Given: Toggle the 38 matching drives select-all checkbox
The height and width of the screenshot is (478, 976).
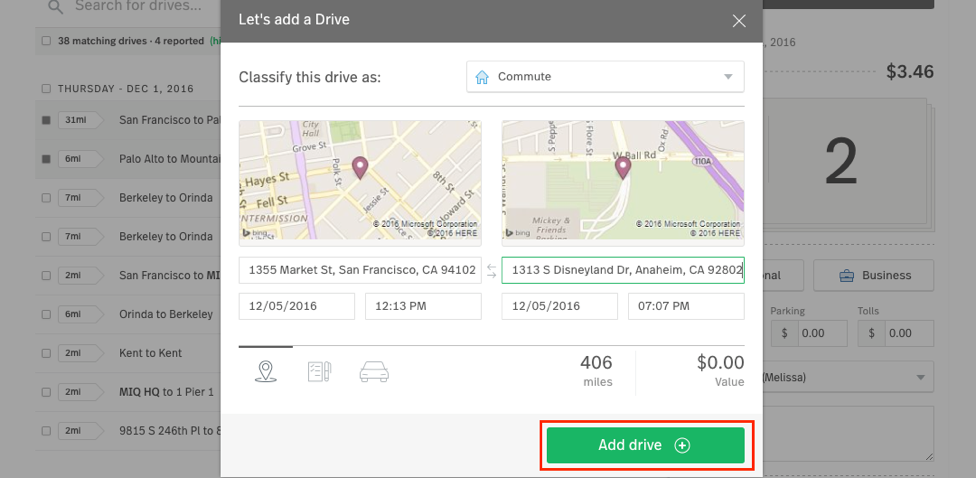Looking at the screenshot, I should [x=46, y=41].
